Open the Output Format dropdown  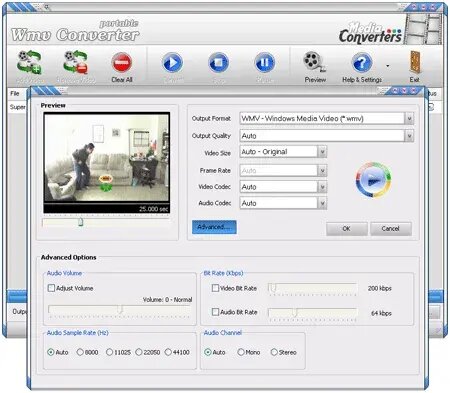(x=409, y=118)
